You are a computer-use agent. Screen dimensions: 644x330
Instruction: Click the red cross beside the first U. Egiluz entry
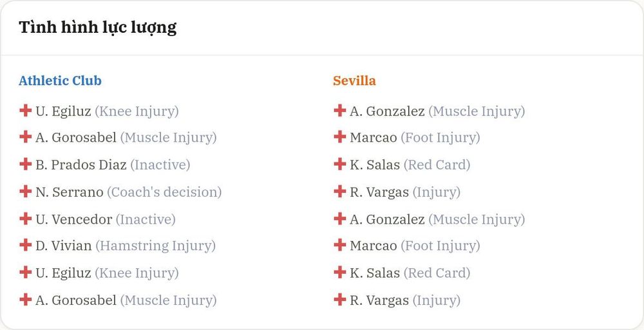tap(26, 111)
